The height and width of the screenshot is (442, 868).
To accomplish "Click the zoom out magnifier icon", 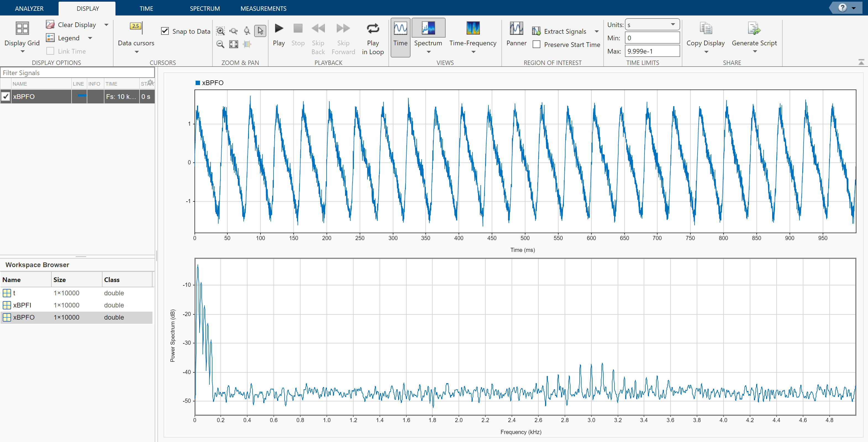I will [x=220, y=44].
